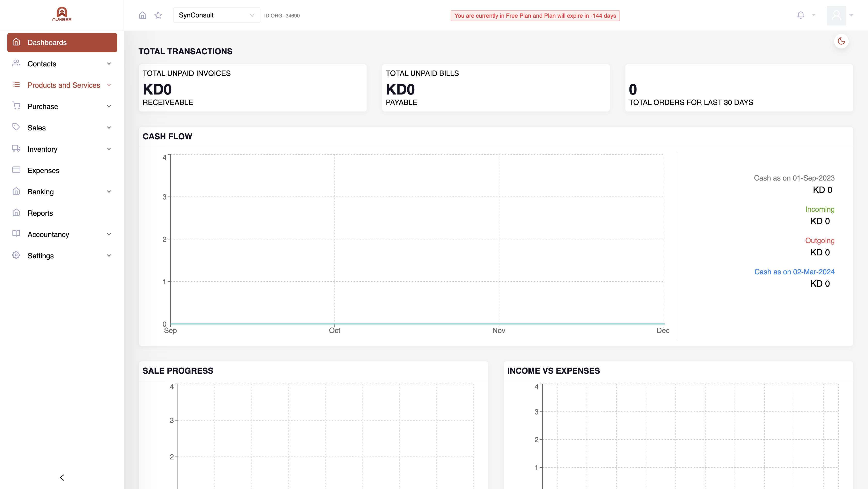Viewport: 868px width, 489px height.
Task: Click the Total Unpaid Bills card
Action: (x=496, y=88)
